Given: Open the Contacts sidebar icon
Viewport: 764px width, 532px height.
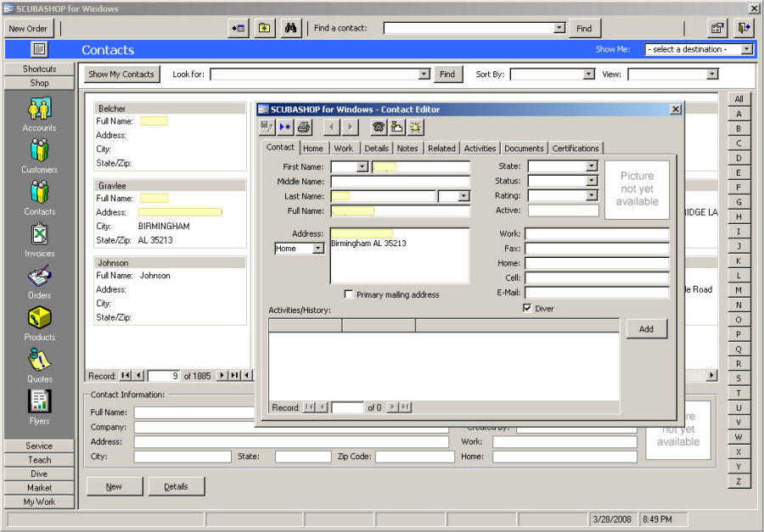Looking at the screenshot, I should pos(39,192).
